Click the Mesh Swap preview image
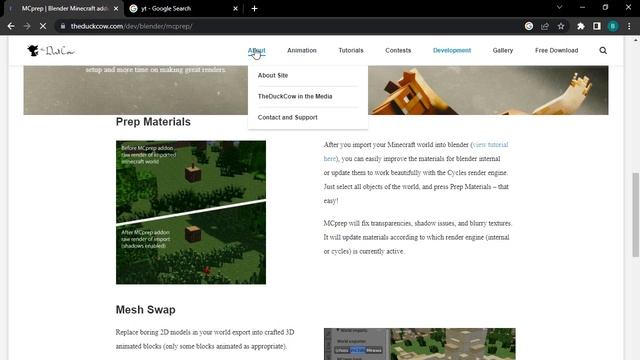Screen dimensions: 640x360 coord(420,344)
